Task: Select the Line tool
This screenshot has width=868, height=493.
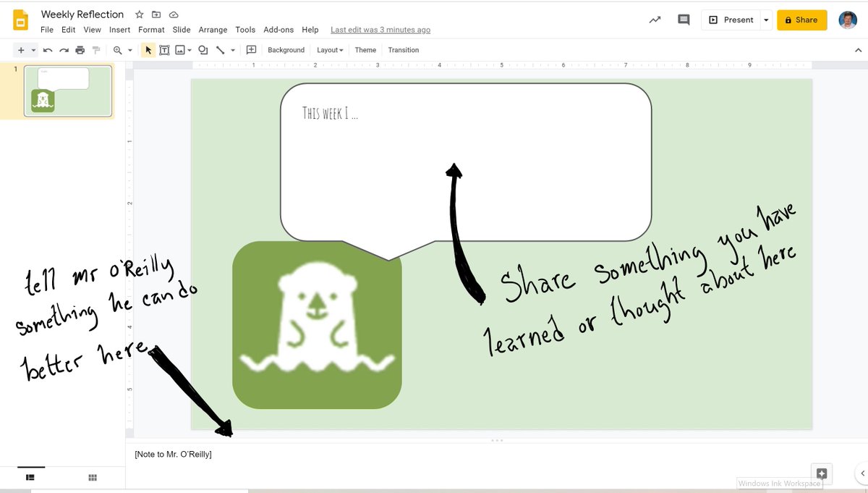Action: click(221, 50)
